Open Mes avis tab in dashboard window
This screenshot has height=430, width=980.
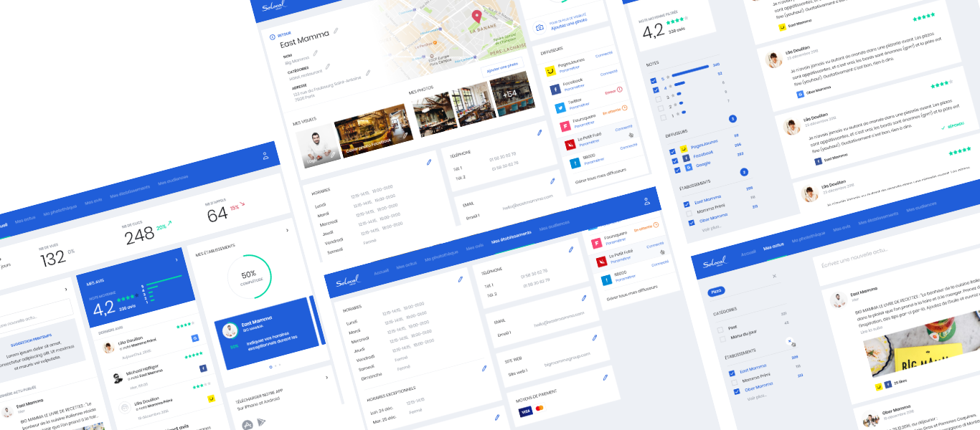(93, 201)
